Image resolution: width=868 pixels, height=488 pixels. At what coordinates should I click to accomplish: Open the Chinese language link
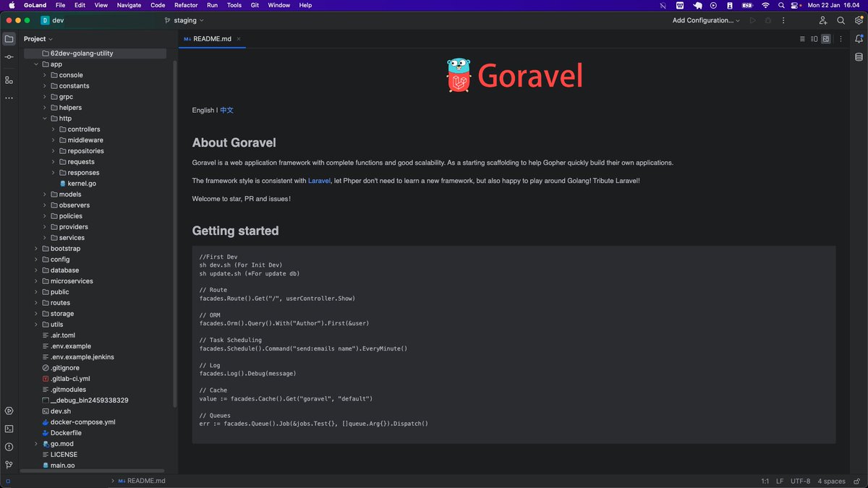pyautogui.click(x=226, y=110)
